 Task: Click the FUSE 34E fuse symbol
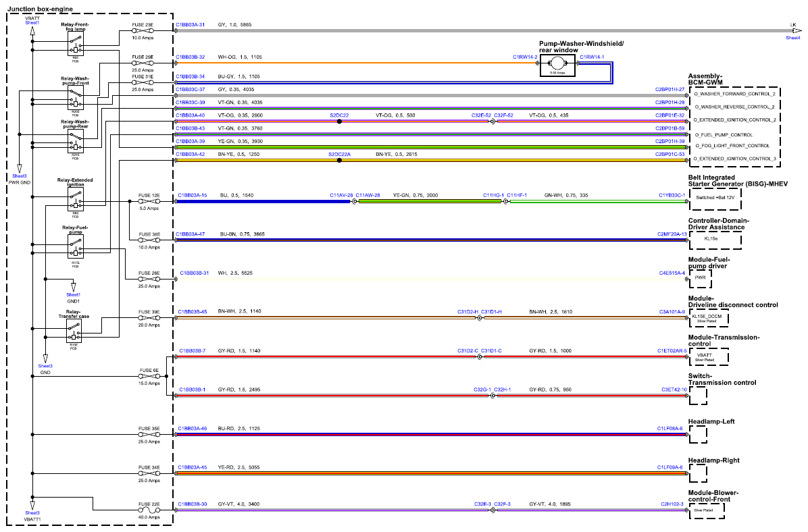pos(149,474)
